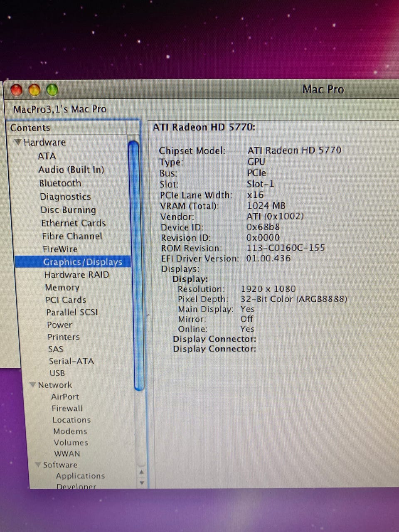
Task: Click the yellow minimize window button
Action: pyautogui.click(x=34, y=90)
